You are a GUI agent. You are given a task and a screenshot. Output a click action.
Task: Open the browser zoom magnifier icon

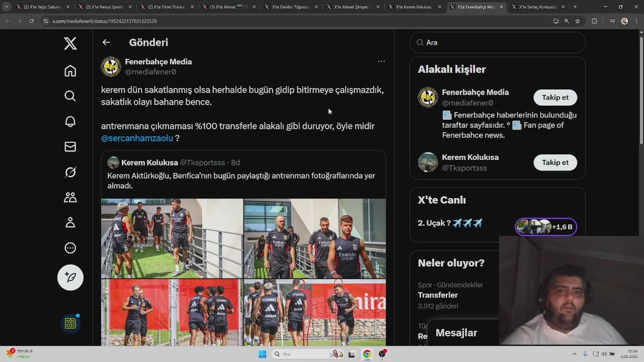(567, 21)
